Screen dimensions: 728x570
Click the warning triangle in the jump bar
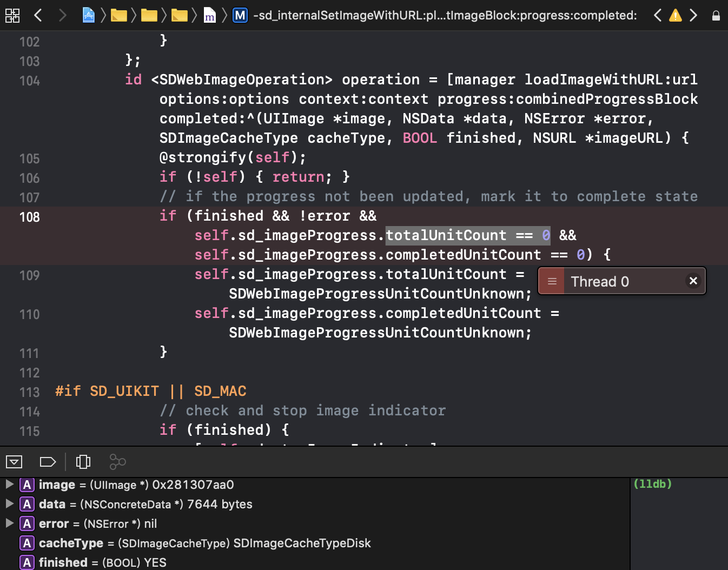(x=674, y=16)
